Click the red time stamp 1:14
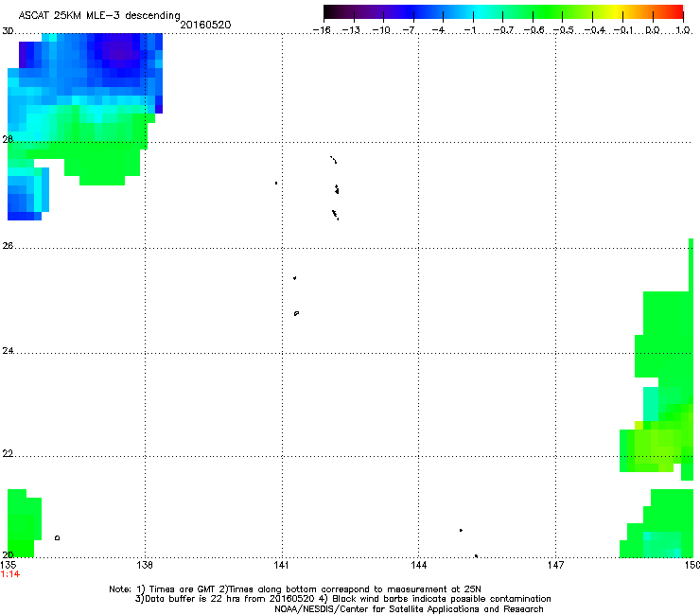This screenshot has width=700, height=615. [10, 574]
